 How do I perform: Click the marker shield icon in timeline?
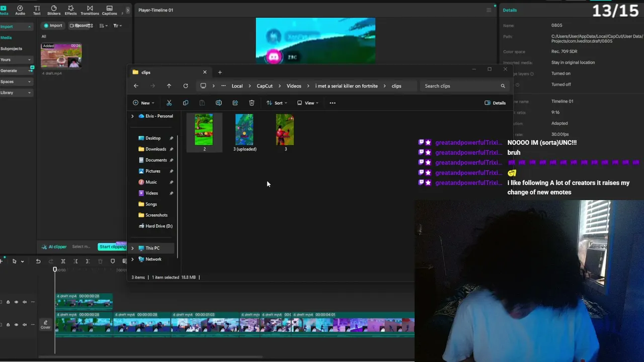click(113, 261)
